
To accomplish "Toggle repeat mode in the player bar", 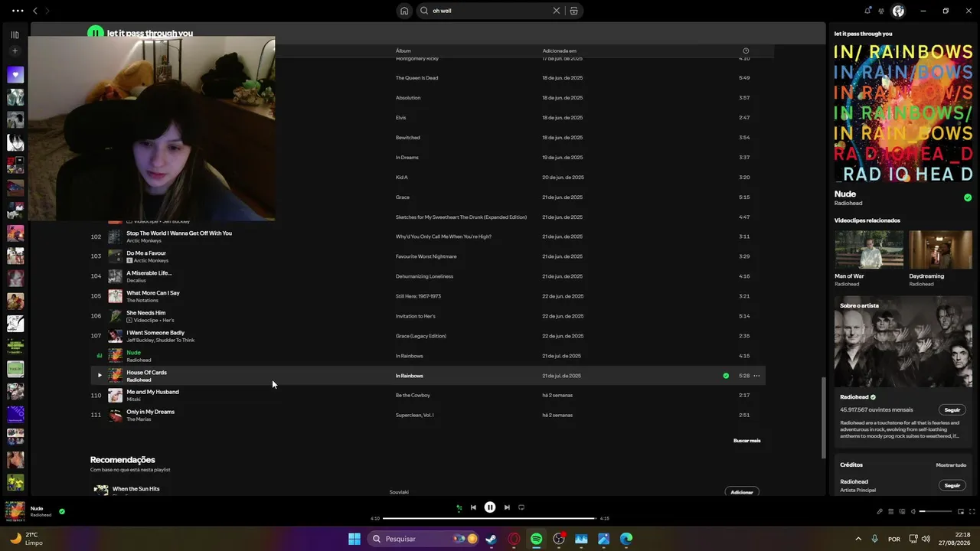I will (x=521, y=507).
